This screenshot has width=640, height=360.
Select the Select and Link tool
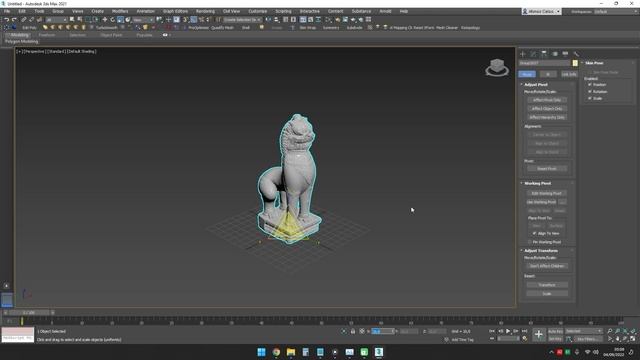coord(23,20)
